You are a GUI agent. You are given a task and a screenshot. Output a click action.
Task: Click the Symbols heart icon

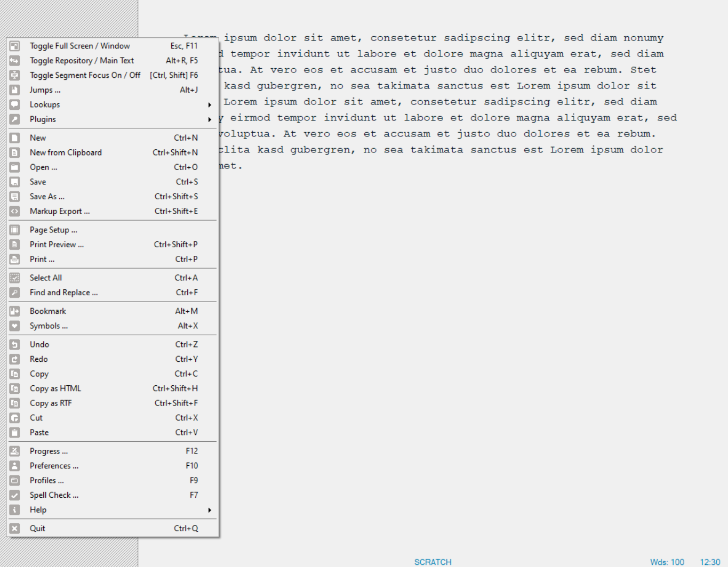(x=15, y=326)
